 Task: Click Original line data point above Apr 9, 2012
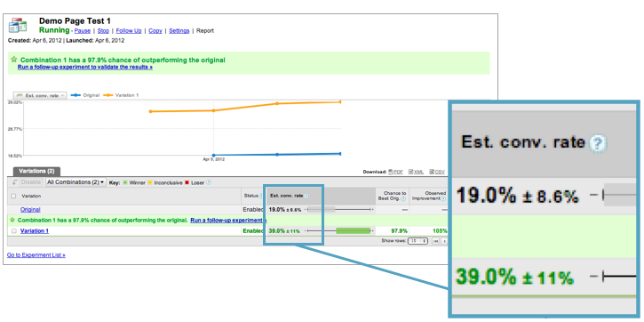pos(213,155)
